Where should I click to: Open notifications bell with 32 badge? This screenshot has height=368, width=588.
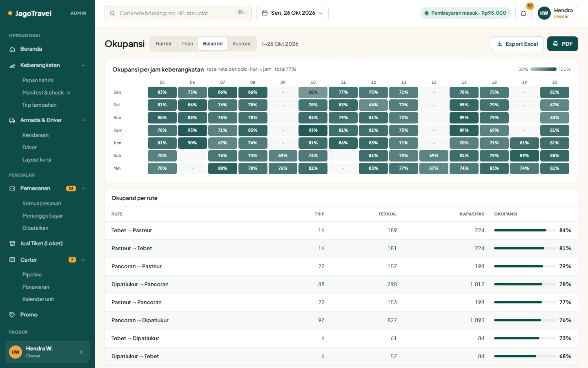pos(523,13)
